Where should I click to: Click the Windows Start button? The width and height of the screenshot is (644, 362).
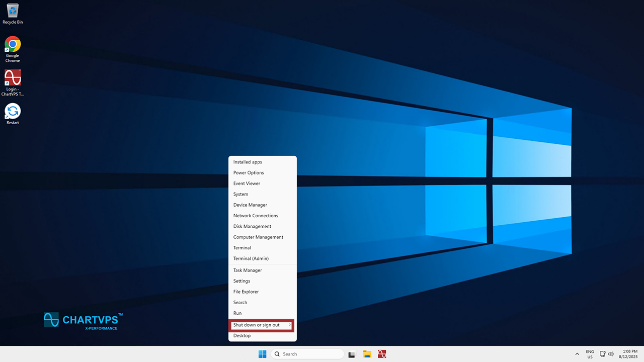(262, 354)
